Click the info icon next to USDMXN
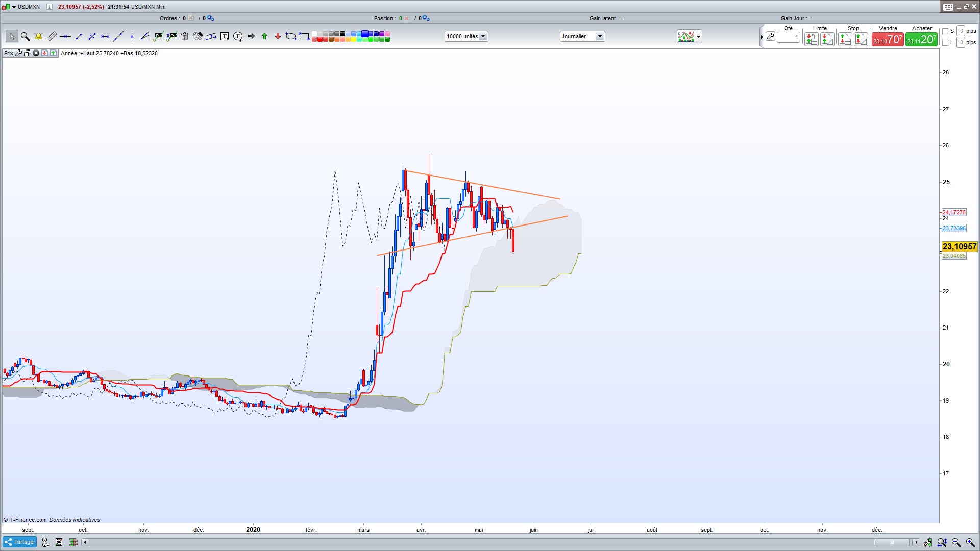The width and height of the screenshot is (980, 551). (x=50, y=7)
